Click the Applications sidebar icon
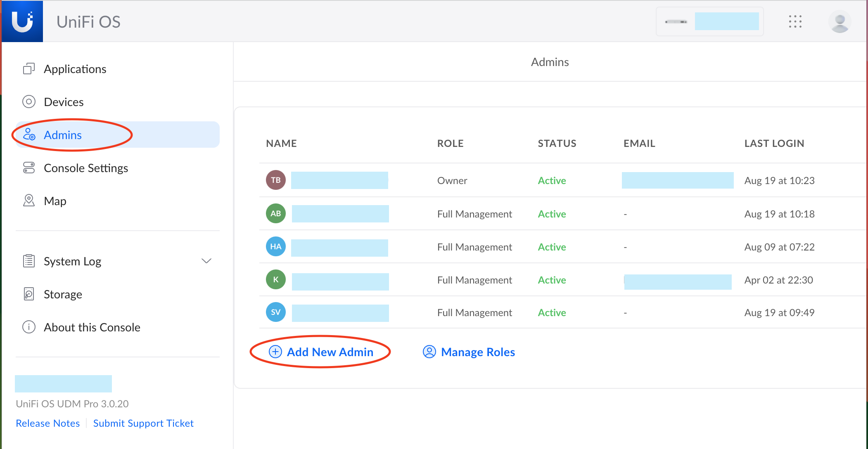The image size is (868, 449). pos(29,69)
